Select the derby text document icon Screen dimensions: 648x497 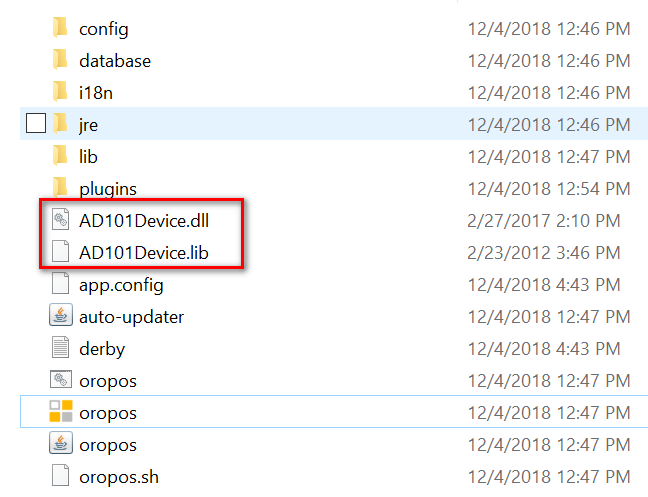pyautogui.click(x=60, y=347)
